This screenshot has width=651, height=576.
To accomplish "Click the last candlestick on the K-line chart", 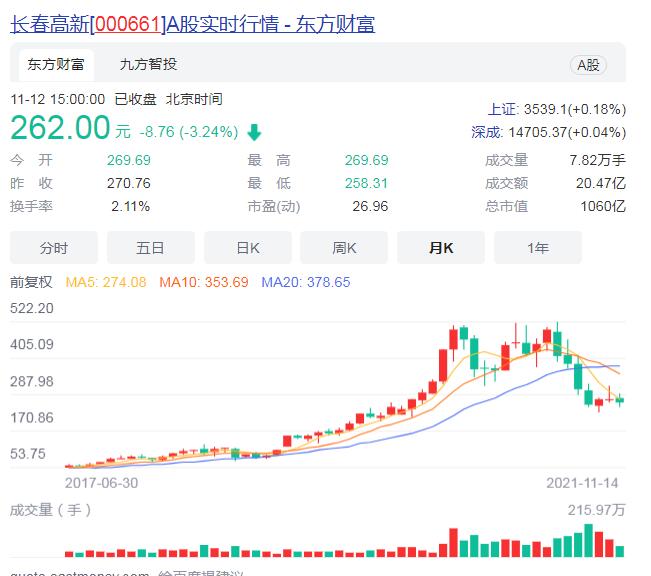I will point(620,400).
